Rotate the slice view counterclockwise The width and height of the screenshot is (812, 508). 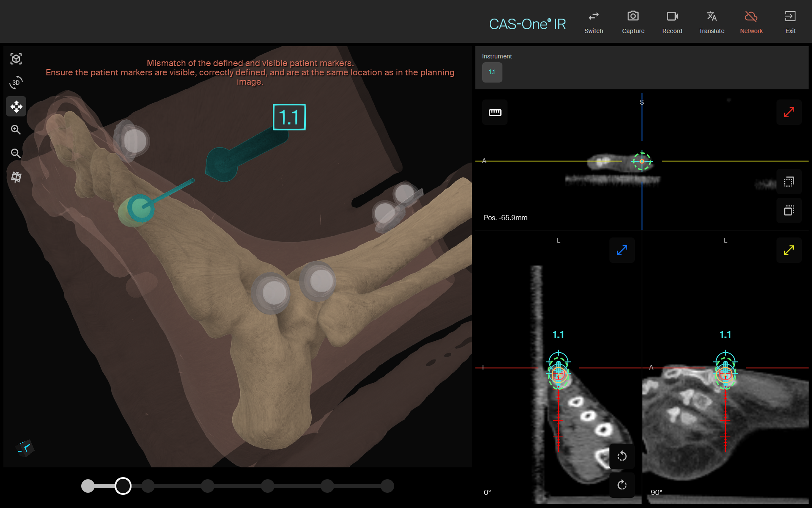(x=622, y=456)
